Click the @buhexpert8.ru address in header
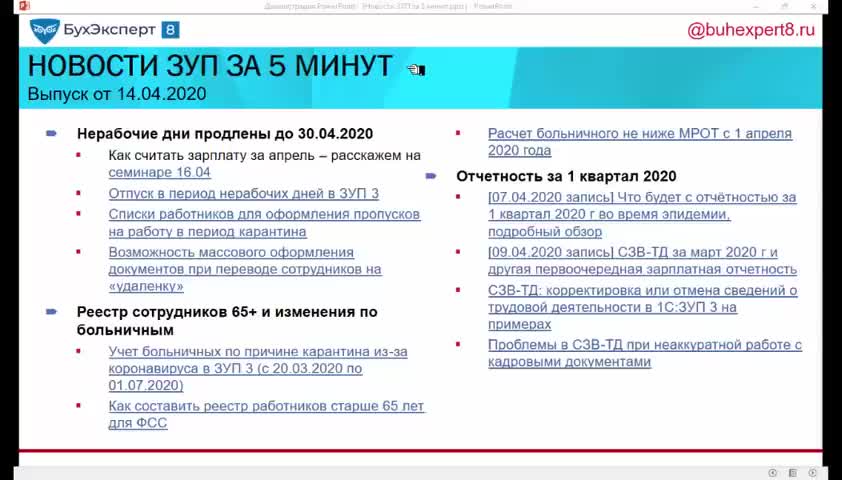Viewport: 842px width, 480px height. pos(751,30)
